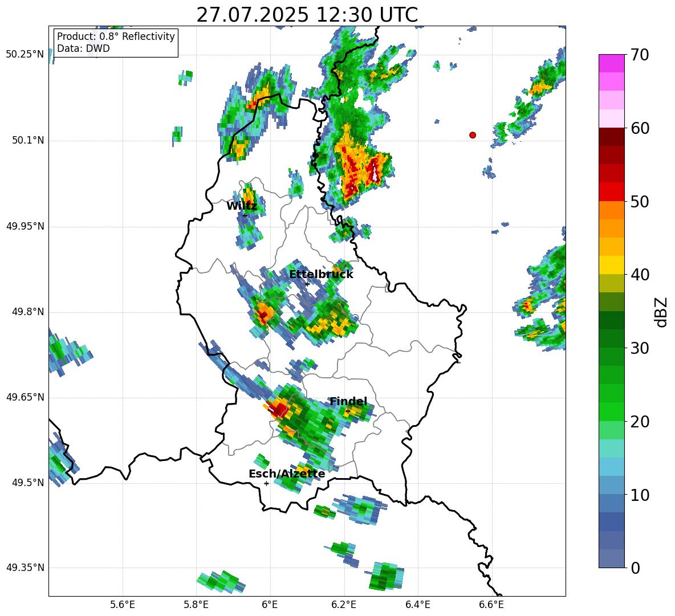Viewport: 675px width, 616px height.
Task: Click the 6.2°E longitude label
Action: 344,605
